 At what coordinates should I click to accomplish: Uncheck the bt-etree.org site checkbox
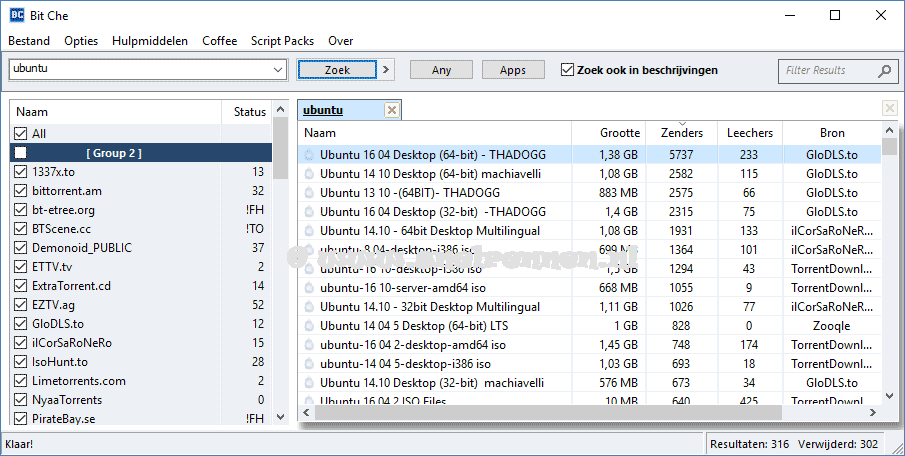tap(21, 210)
